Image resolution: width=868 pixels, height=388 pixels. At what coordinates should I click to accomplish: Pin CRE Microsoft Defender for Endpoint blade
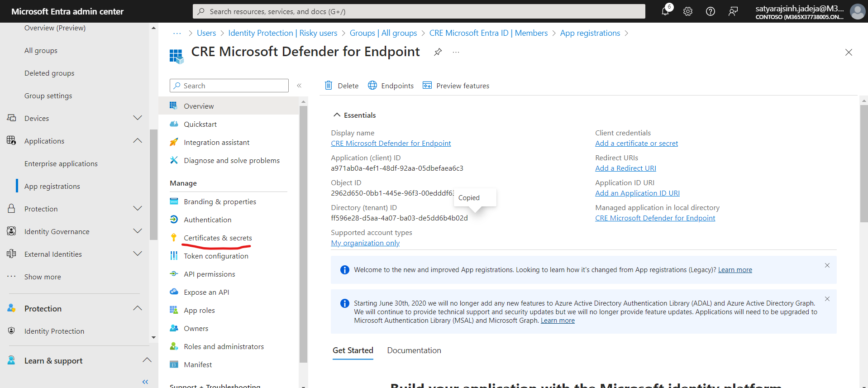(438, 52)
